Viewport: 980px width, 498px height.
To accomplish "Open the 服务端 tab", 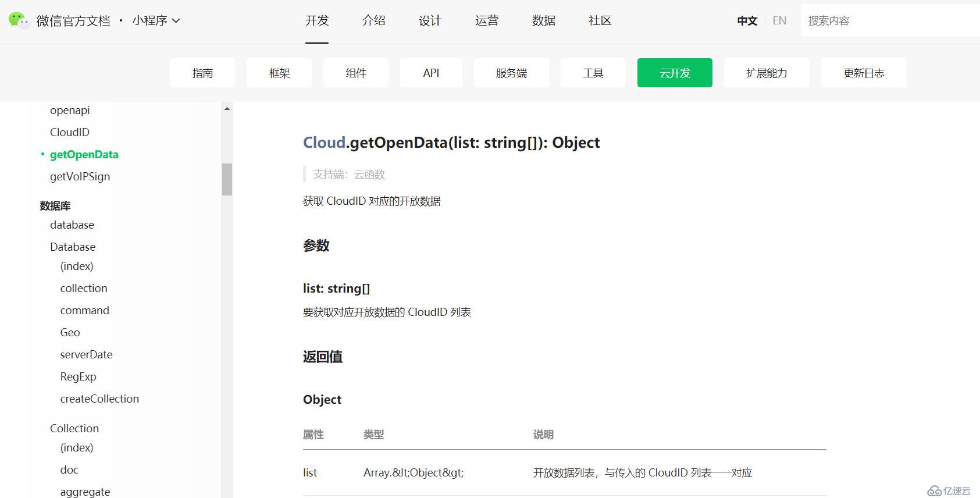I will [x=511, y=73].
